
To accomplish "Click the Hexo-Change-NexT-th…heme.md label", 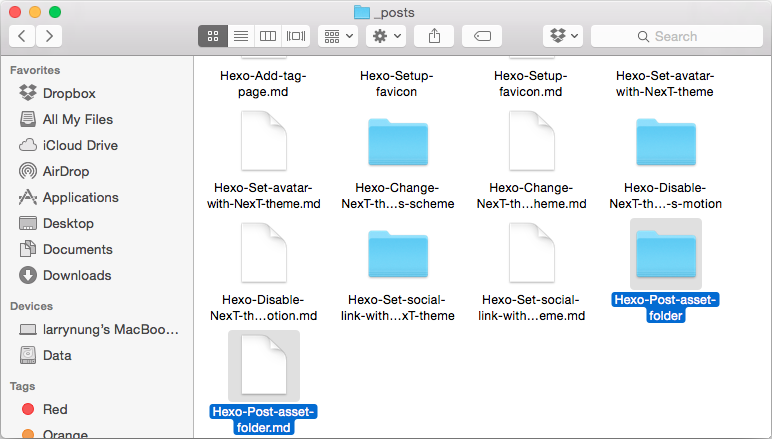I will tap(532, 195).
